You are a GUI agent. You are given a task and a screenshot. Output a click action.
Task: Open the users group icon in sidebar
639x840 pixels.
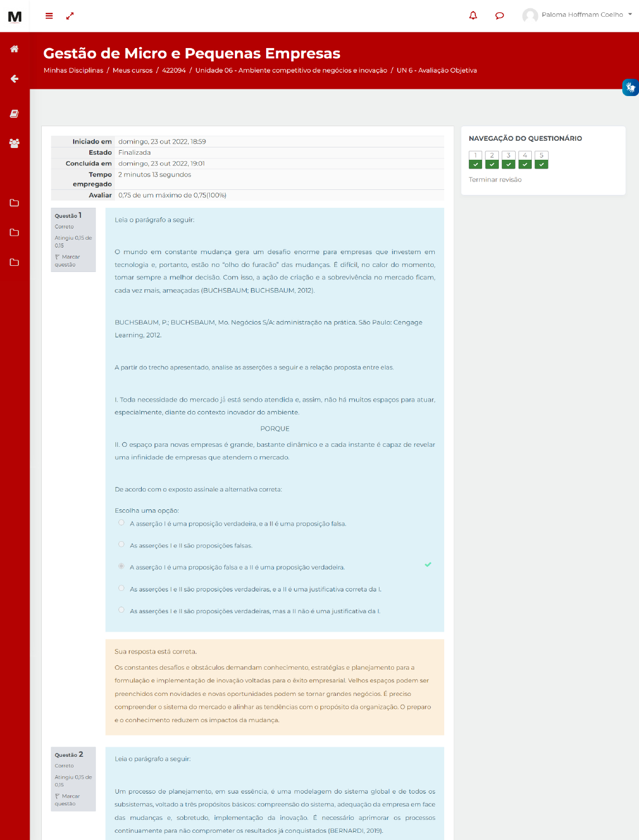[x=15, y=144]
